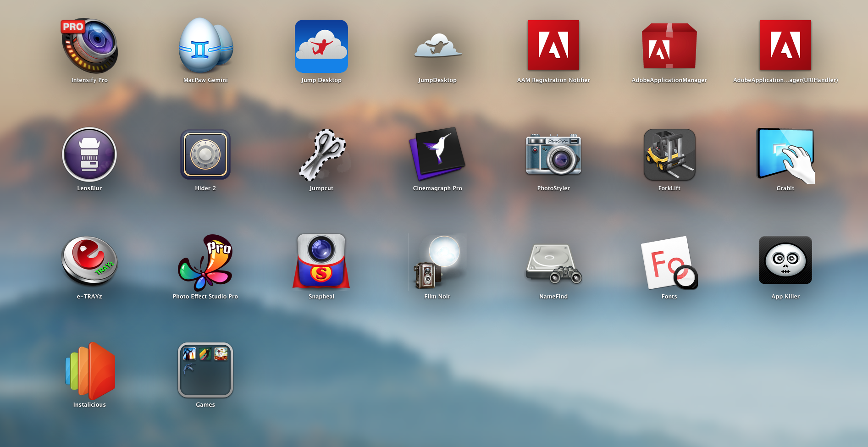The width and height of the screenshot is (868, 447).
Task: Open Snapheal app
Action: click(x=321, y=261)
